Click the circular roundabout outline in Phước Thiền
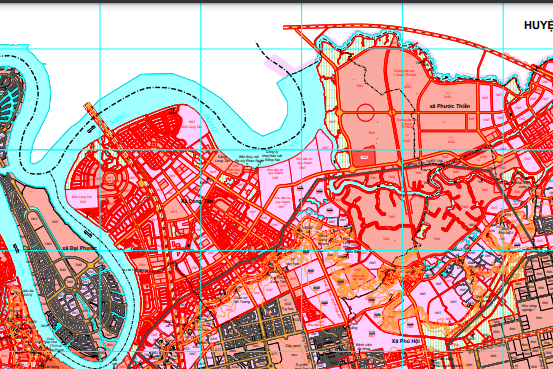 point(365,112)
